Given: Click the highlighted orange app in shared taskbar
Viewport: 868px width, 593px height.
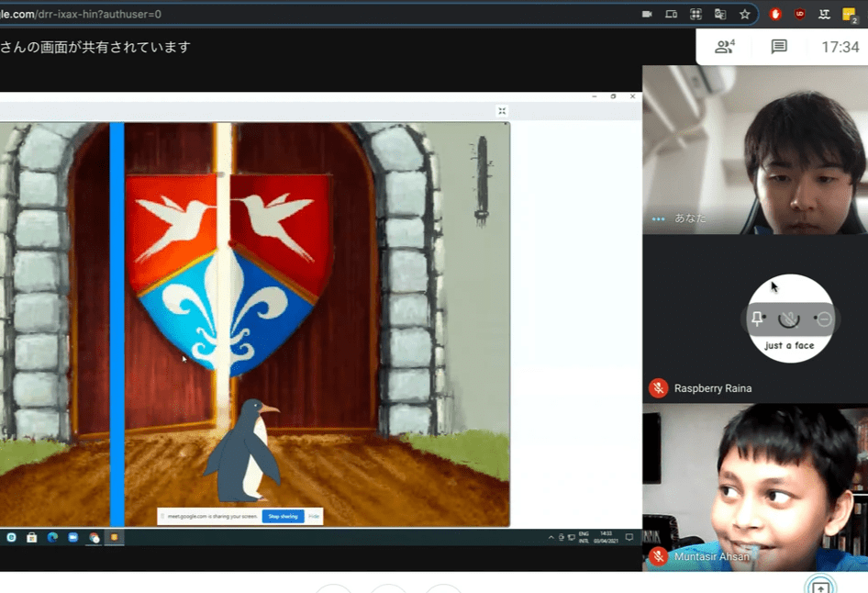Looking at the screenshot, I should [114, 537].
